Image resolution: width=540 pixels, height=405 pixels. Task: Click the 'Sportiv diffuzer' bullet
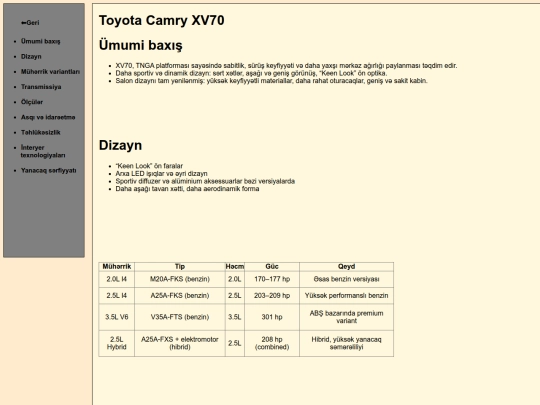pyautogui.click(x=205, y=181)
